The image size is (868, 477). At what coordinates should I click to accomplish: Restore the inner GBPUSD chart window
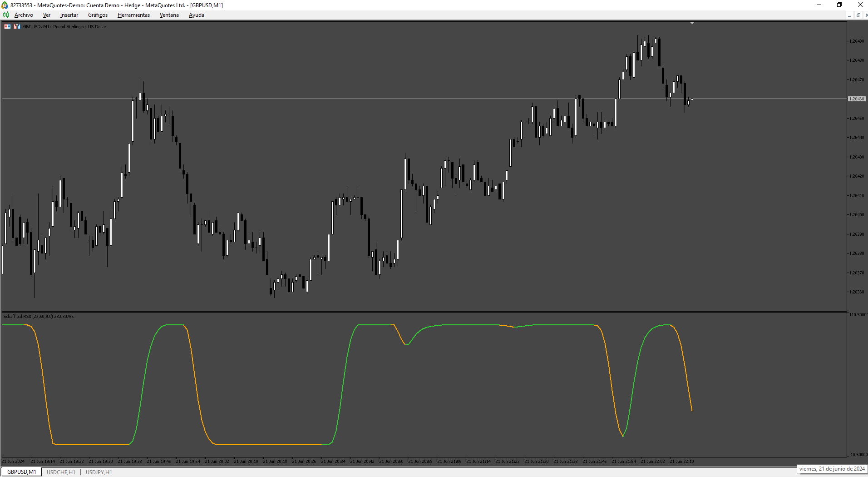pyautogui.click(x=858, y=15)
